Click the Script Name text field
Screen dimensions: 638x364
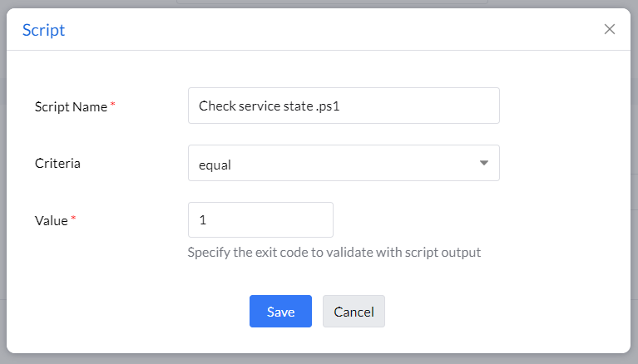[x=344, y=106]
